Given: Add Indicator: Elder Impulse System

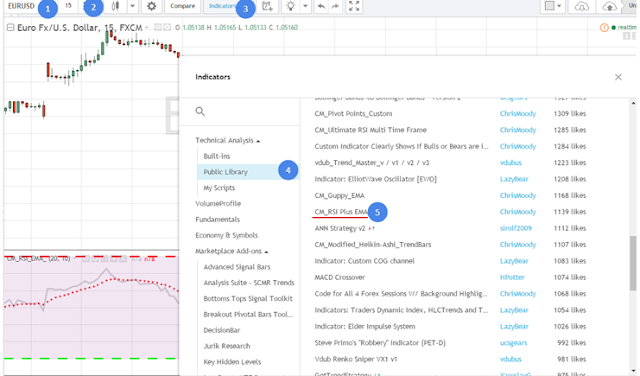Looking at the screenshot, I should click(364, 326).
